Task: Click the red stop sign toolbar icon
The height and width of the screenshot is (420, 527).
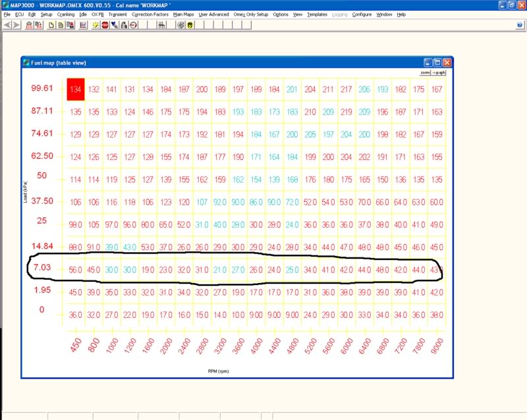Action: pos(105,25)
